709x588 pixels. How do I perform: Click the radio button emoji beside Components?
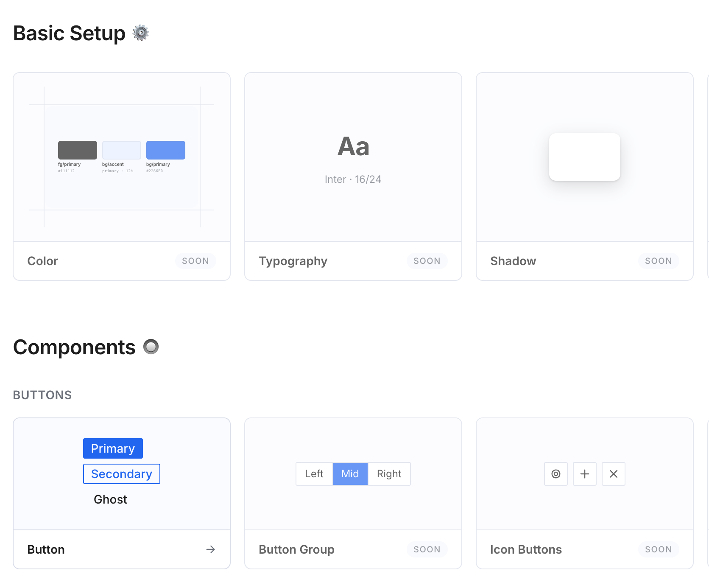pyautogui.click(x=151, y=347)
